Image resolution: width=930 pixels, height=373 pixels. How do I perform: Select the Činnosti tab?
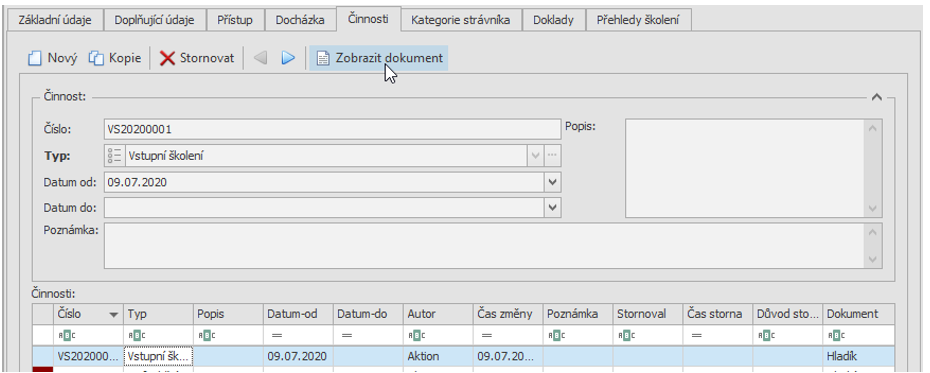pos(368,18)
